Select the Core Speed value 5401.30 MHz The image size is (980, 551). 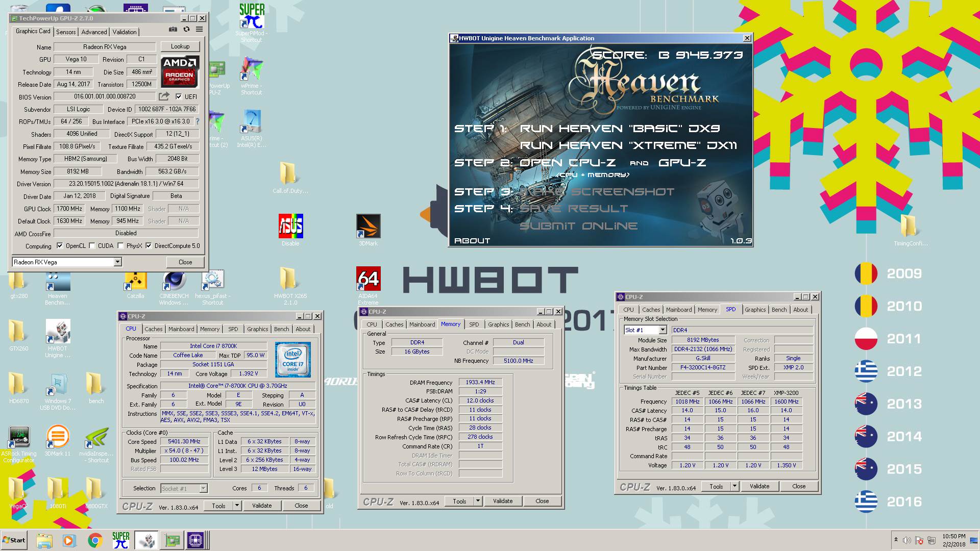pyautogui.click(x=184, y=442)
